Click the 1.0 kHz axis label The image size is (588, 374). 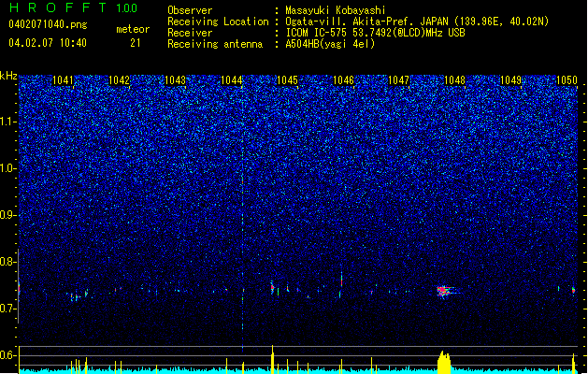7,169
